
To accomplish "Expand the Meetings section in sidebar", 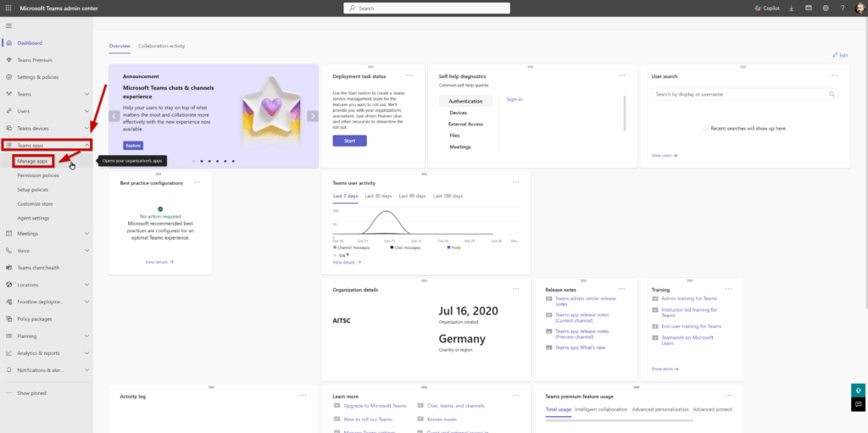I will point(86,233).
